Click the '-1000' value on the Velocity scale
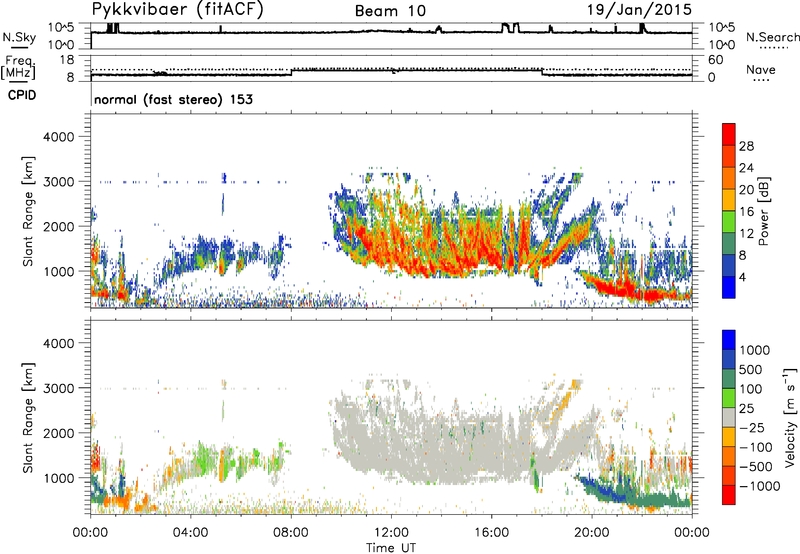This screenshot has height=554, width=800. pos(759,486)
